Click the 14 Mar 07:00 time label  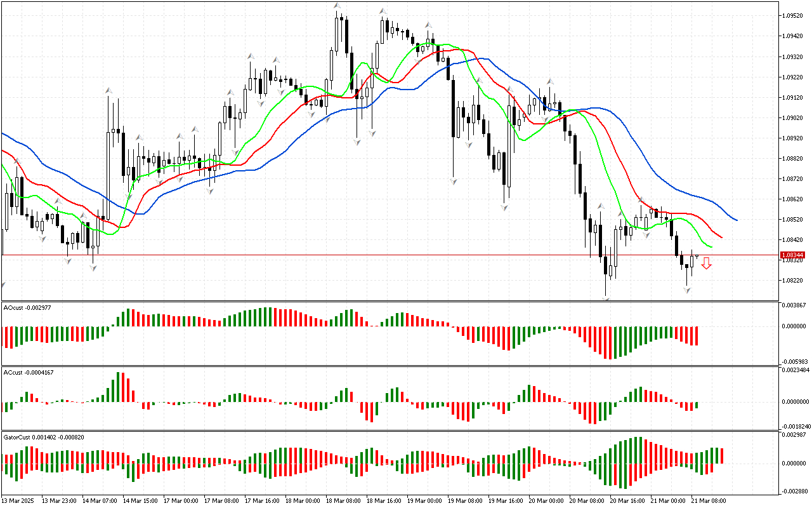pos(99,500)
